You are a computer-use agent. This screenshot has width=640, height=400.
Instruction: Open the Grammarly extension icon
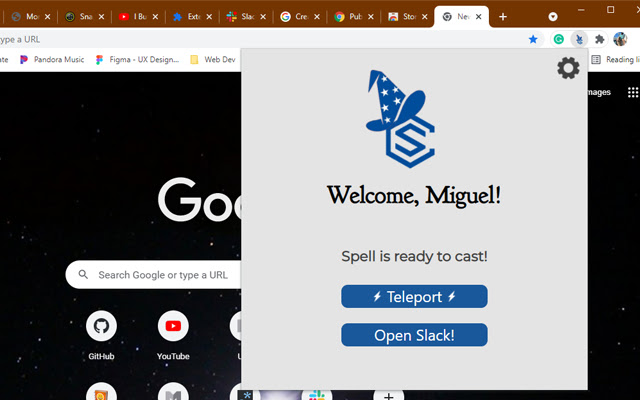tap(558, 39)
